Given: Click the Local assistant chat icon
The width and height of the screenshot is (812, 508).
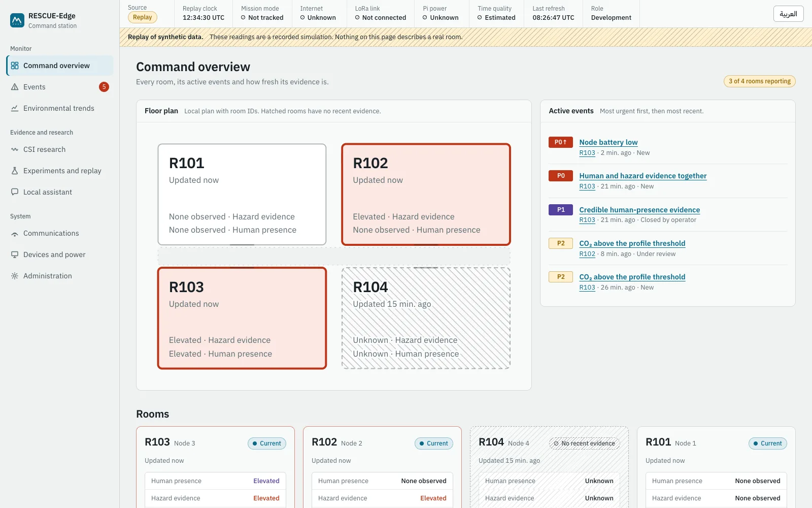Looking at the screenshot, I should [15, 192].
